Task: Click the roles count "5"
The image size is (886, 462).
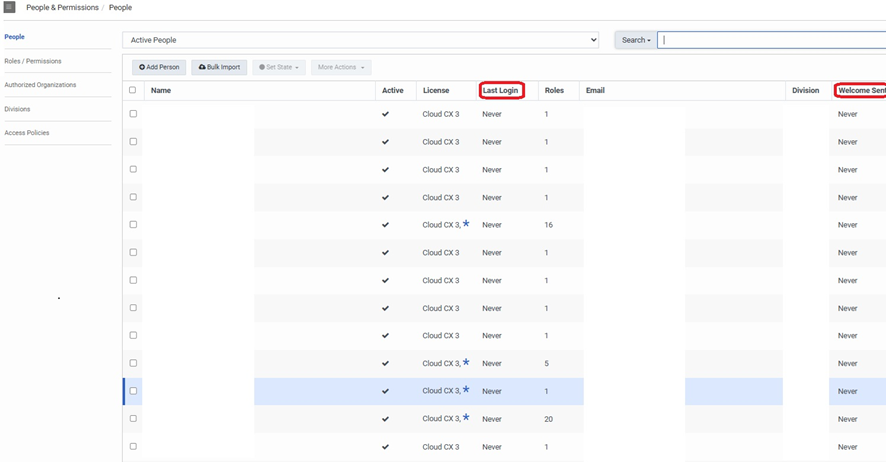Action: click(546, 363)
